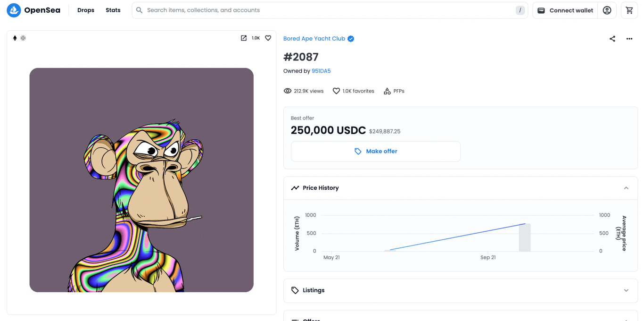Open owner 951DA5 profile link
This screenshot has width=644, height=321.
(321, 71)
